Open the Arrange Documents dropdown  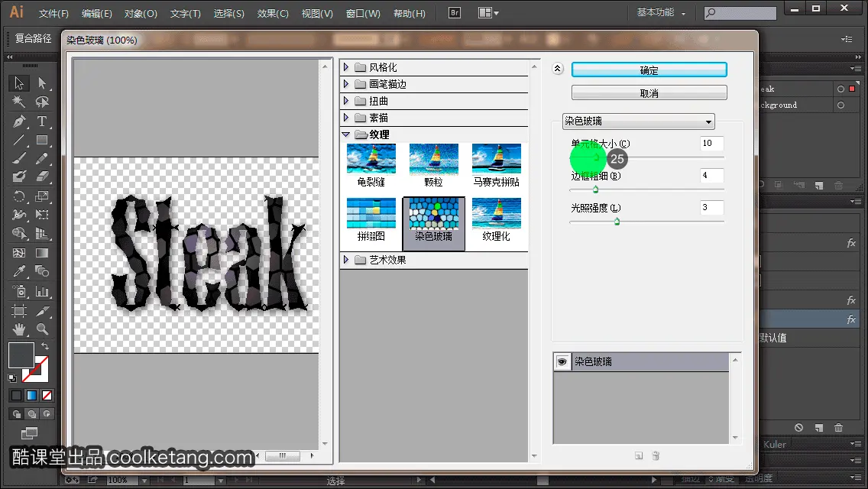pyautogui.click(x=488, y=12)
